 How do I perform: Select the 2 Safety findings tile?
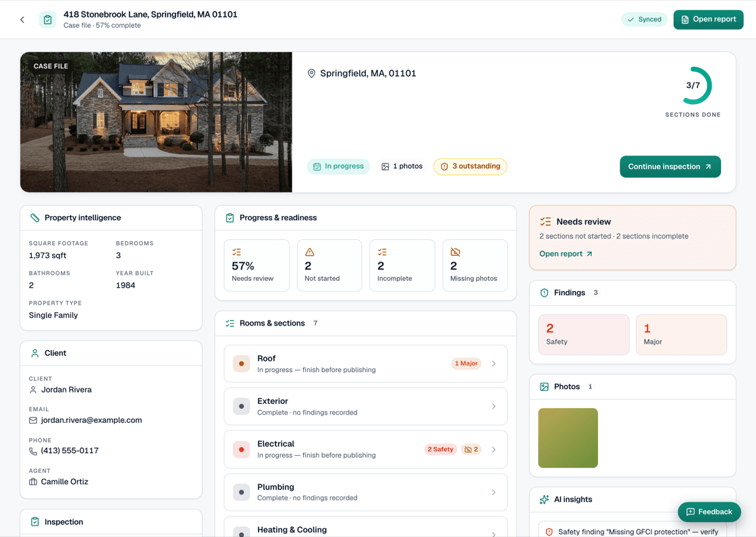tap(584, 335)
